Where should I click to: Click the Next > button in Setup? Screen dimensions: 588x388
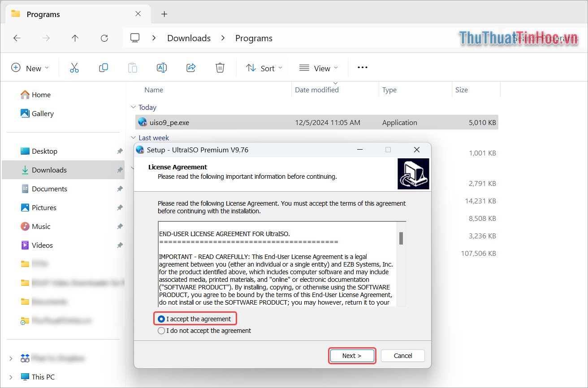coord(352,356)
